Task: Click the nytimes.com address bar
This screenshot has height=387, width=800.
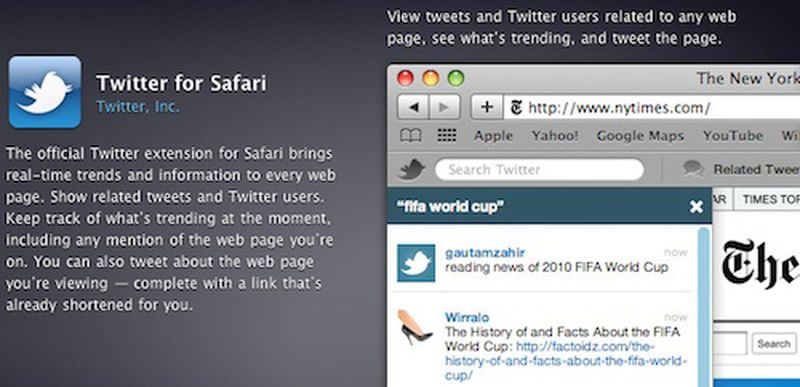Action: point(652,108)
